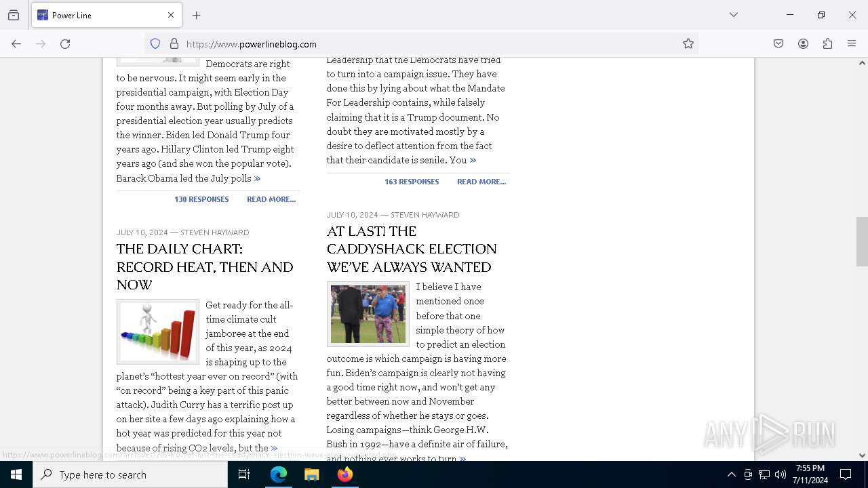This screenshot has height=488, width=868.
Task: View site security padlock information
Action: click(x=174, y=44)
